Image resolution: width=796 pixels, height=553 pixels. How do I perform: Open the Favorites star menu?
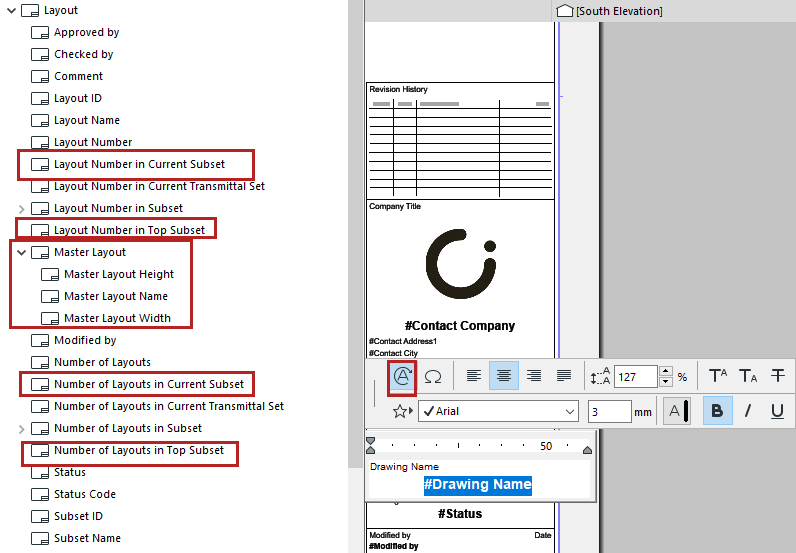403,411
